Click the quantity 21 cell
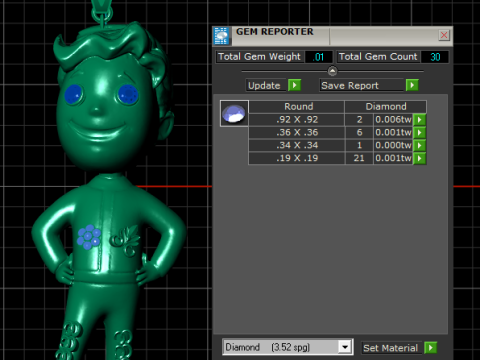 (359, 158)
